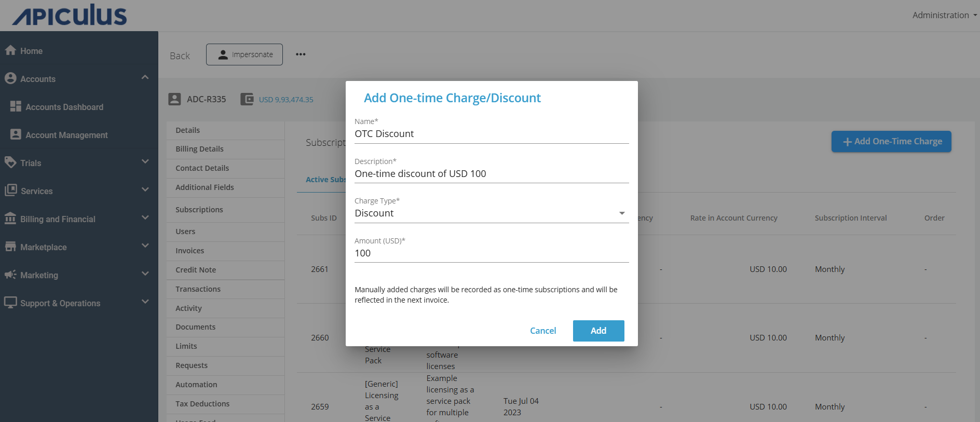Click the Accounts Dashboard grid icon
This screenshot has width=980, height=422.
point(16,106)
